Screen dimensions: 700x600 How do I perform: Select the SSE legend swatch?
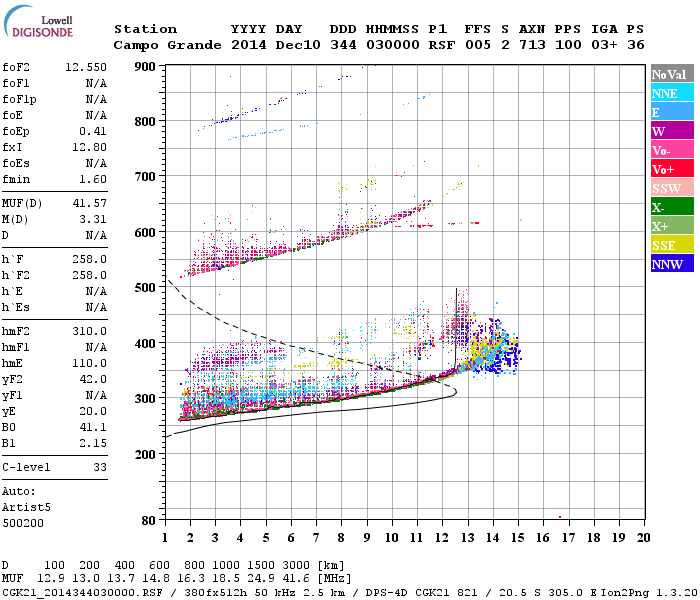[672, 245]
